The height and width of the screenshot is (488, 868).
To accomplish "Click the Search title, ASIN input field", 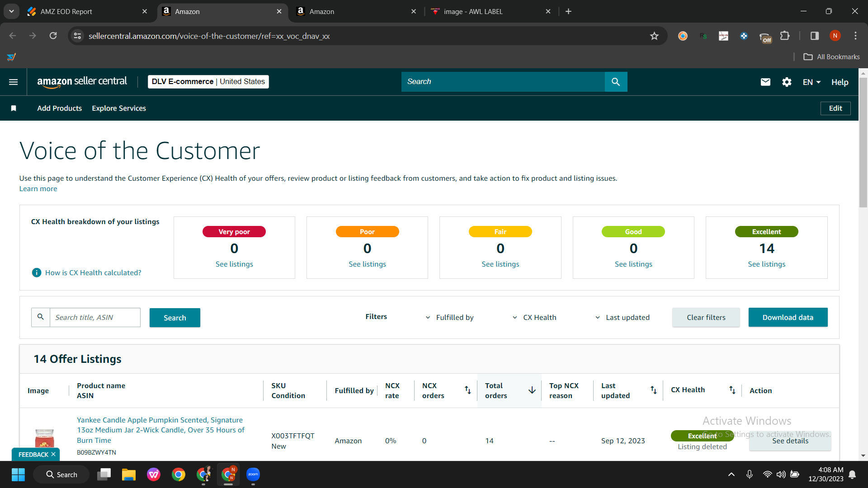I will 95,317.
